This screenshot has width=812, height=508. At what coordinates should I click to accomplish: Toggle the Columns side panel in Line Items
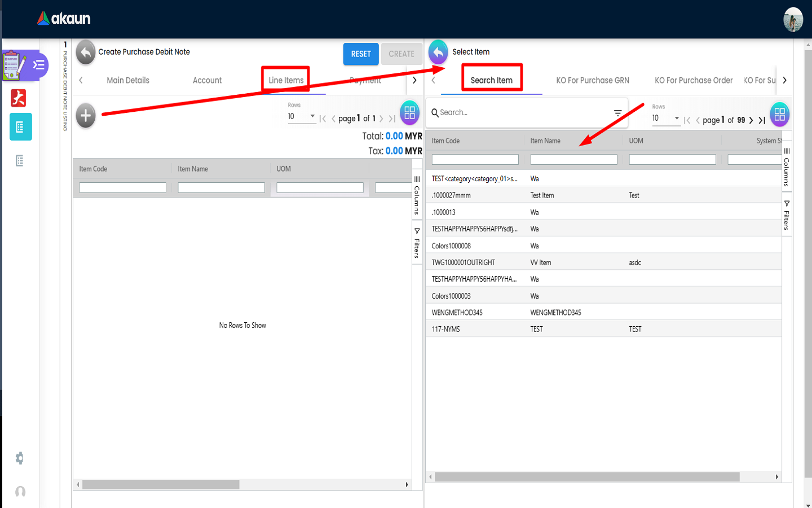pos(417,195)
